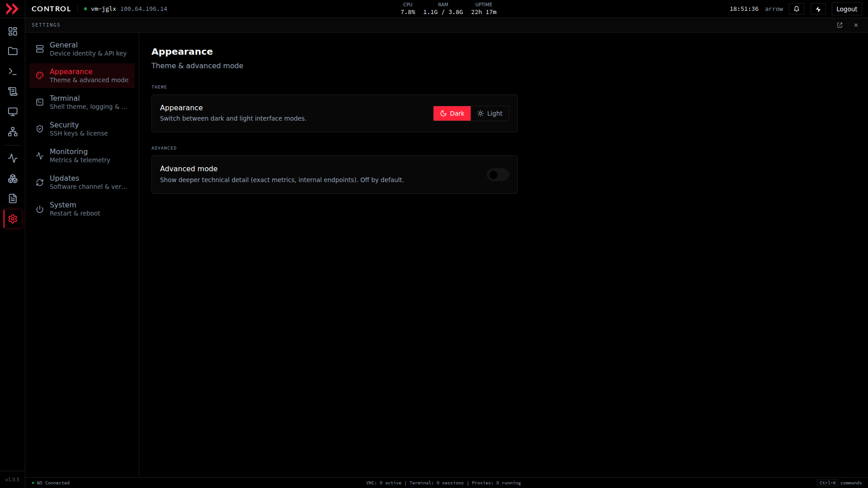Click the arrow username in header
This screenshot has height=488, width=868.
(774, 9)
